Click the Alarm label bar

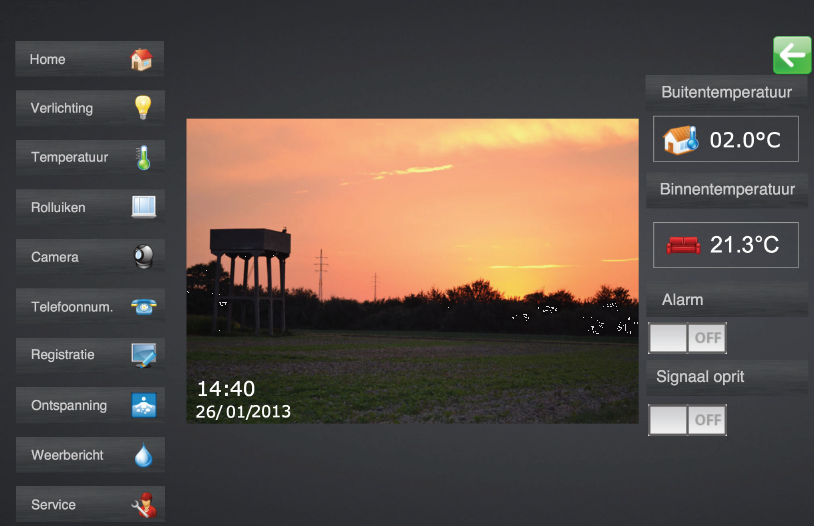coord(727,300)
